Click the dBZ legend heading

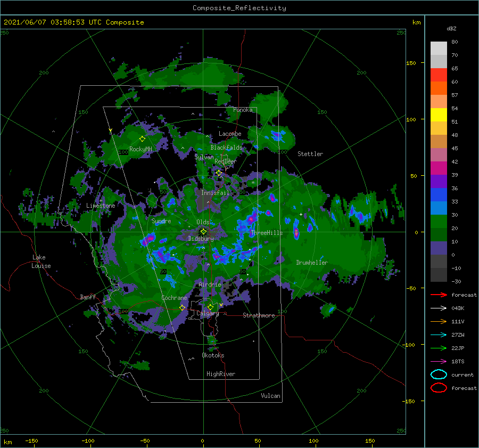pyautogui.click(x=451, y=29)
